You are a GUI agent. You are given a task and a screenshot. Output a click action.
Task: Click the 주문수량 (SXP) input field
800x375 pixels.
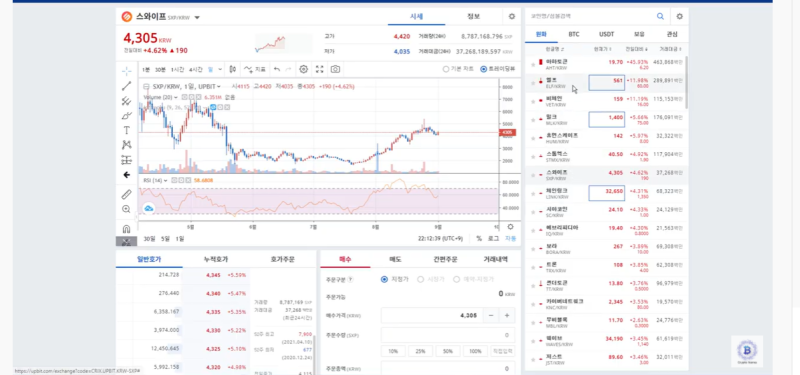pos(448,335)
